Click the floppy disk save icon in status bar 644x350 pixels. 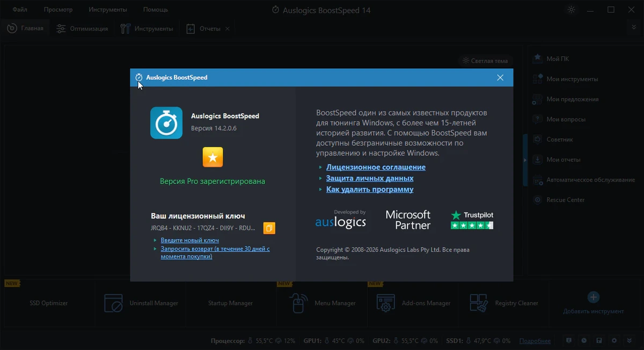tap(599, 340)
